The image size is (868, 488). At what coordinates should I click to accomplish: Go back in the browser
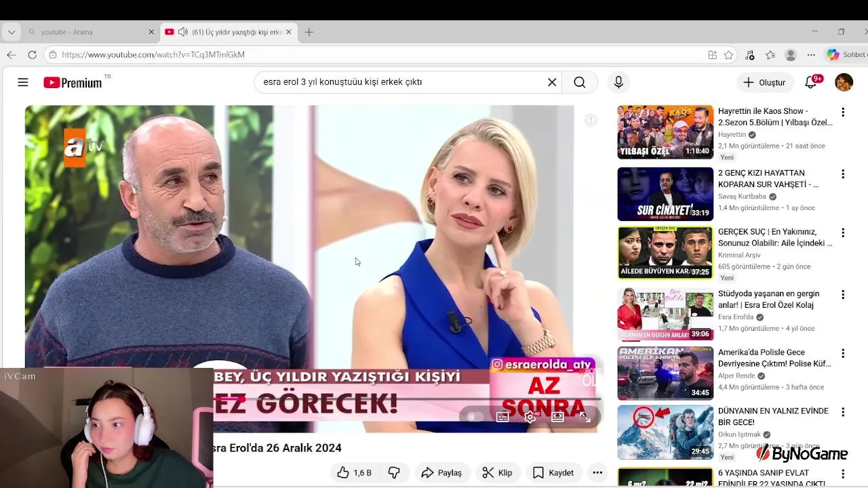point(12,54)
